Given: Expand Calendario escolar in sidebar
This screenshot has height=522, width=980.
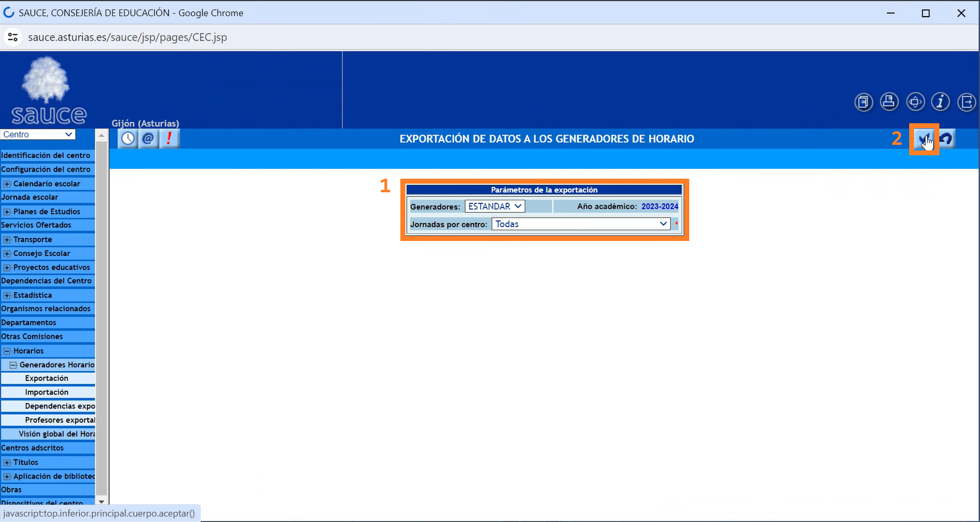Looking at the screenshot, I should [x=7, y=184].
